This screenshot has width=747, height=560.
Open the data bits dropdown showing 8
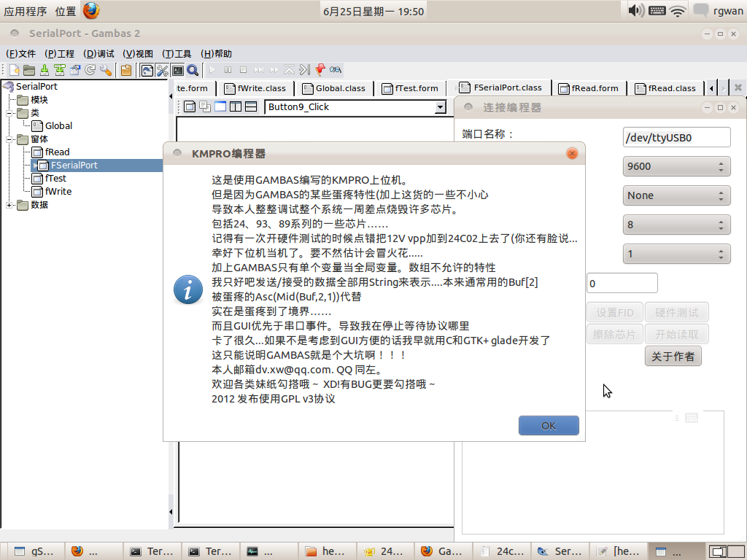676,225
